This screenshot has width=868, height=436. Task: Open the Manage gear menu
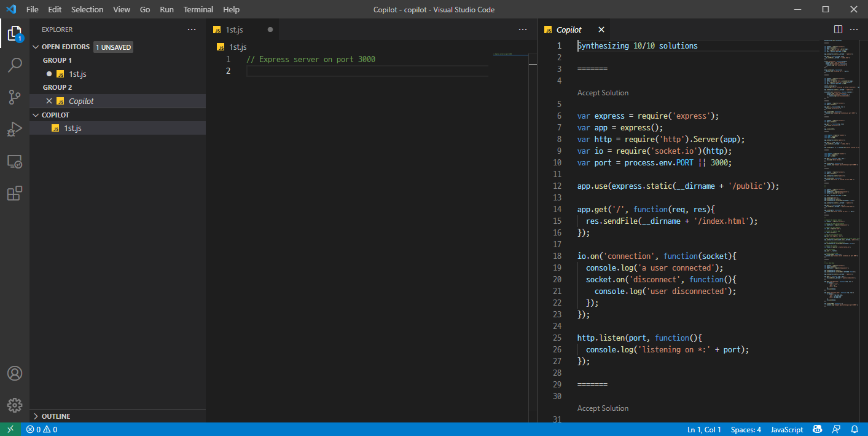pyautogui.click(x=15, y=405)
